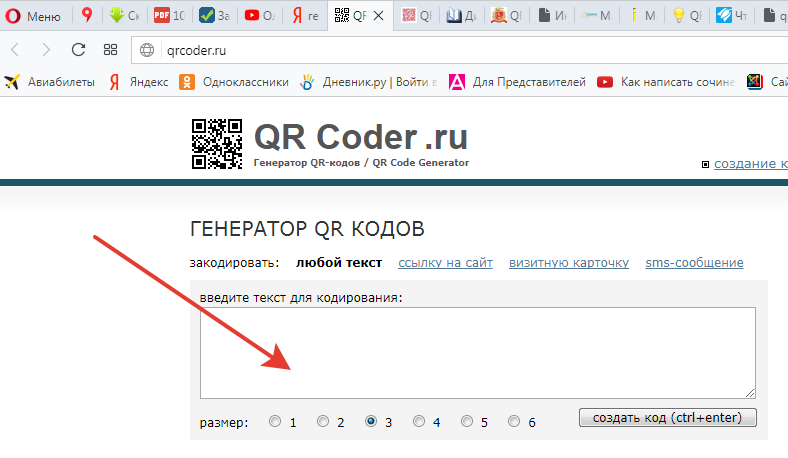
Task: Select size radio button 6
Action: tap(514, 421)
